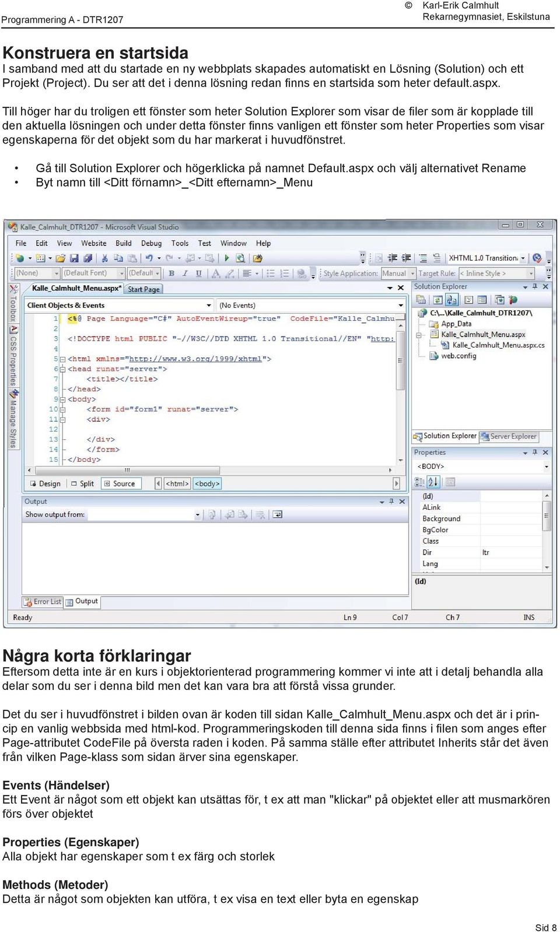Click Refresh icon in Solution Explorer toolbar
Viewport: 560px width, 932px height.
pos(437,300)
